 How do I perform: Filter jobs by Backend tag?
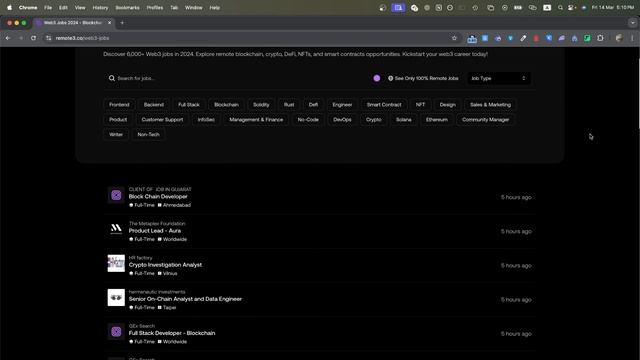153,105
